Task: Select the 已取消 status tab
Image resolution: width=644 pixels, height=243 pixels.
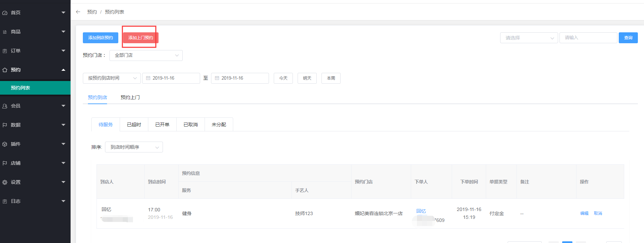Action: pos(191,125)
